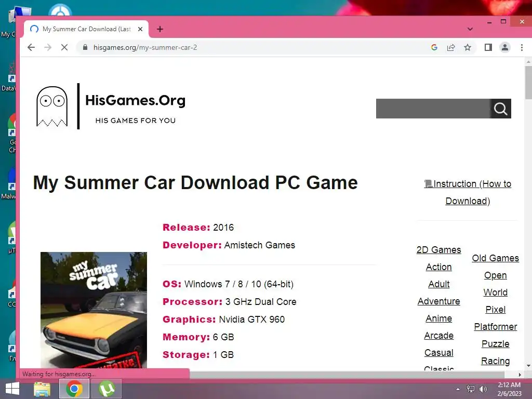Image resolution: width=532 pixels, height=399 pixels.
Task: Select the My Summer Car Download tab
Action: (x=86, y=29)
